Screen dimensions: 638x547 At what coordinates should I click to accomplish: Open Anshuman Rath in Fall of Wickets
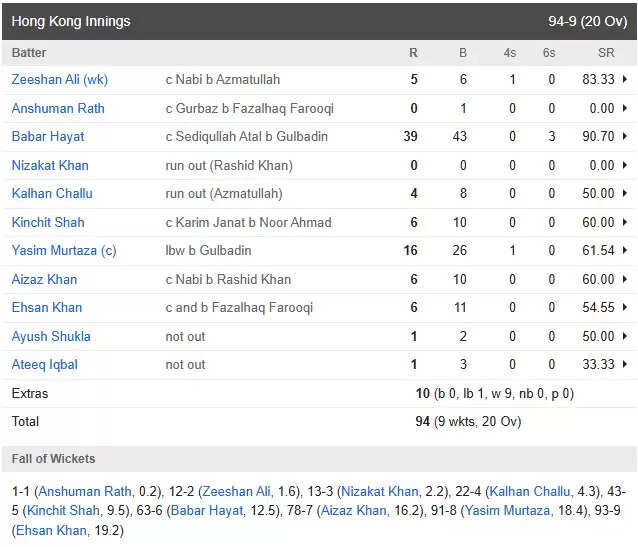tap(85, 491)
